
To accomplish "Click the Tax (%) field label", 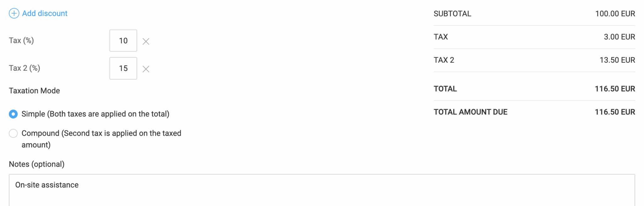I will pyautogui.click(x=21, y=41).
